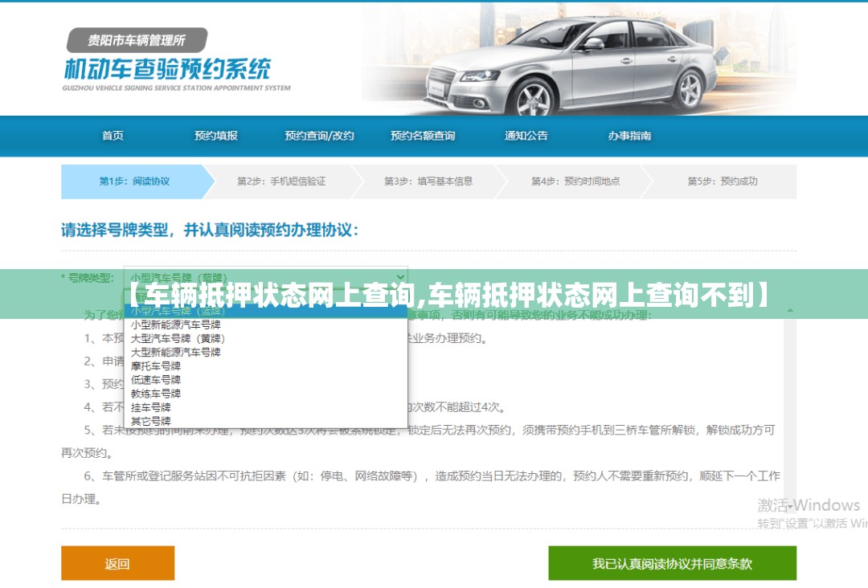
Task: Choose 低速车号牌 from the dropdown list
Action: [x=266, y=380]
